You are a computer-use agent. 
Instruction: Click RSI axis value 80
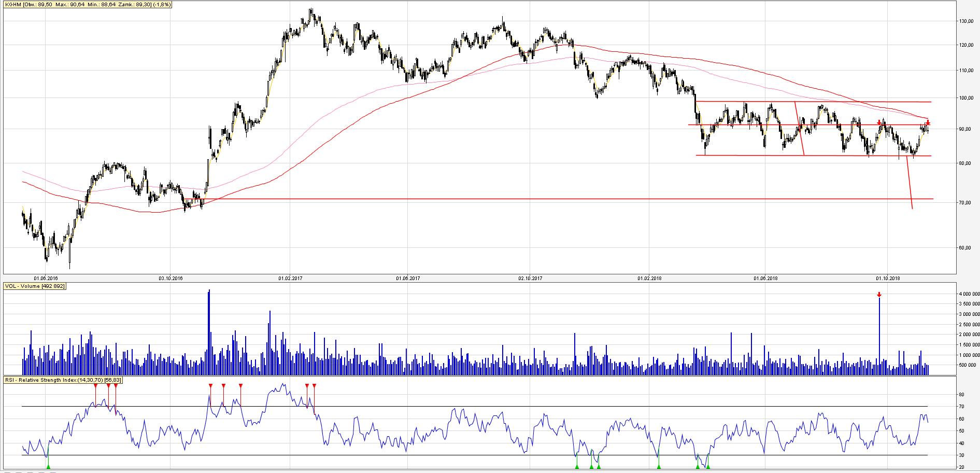coord(962,395)
